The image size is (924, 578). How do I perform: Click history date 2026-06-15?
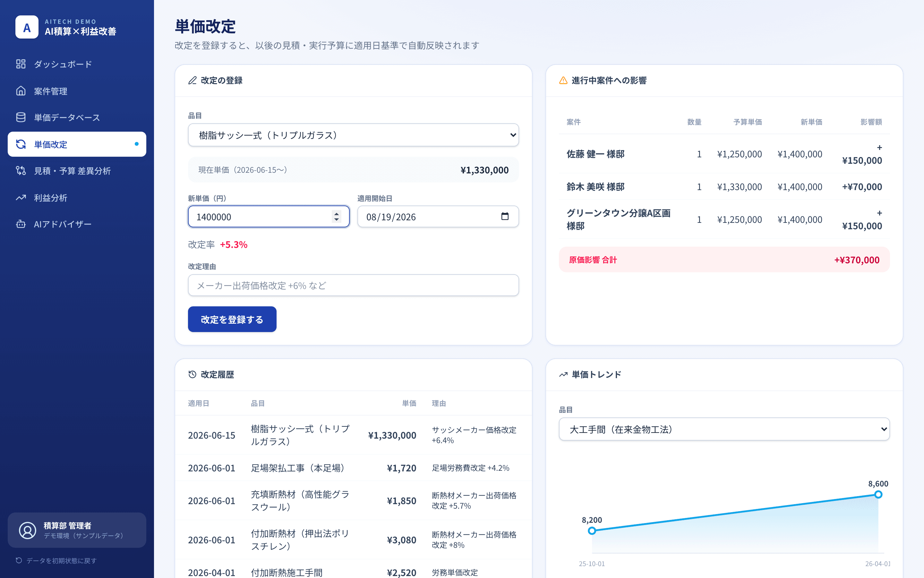[x=211, y=435]
